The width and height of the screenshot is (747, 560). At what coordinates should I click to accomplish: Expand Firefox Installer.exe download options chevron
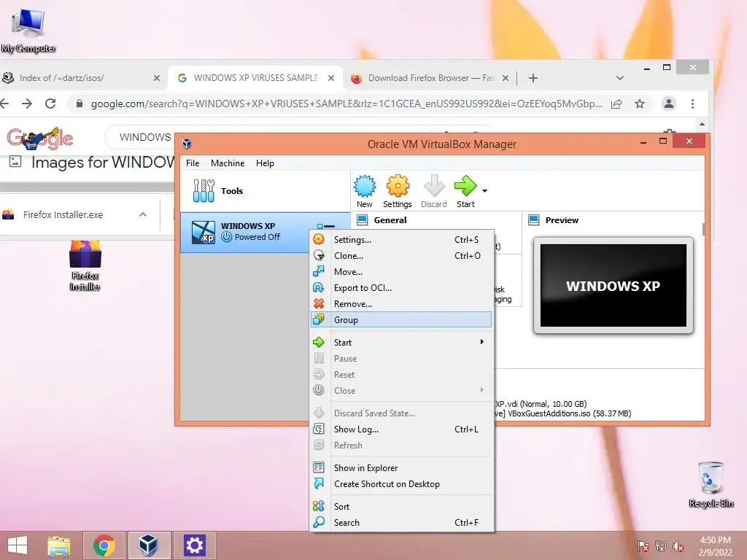pos(143,215)
